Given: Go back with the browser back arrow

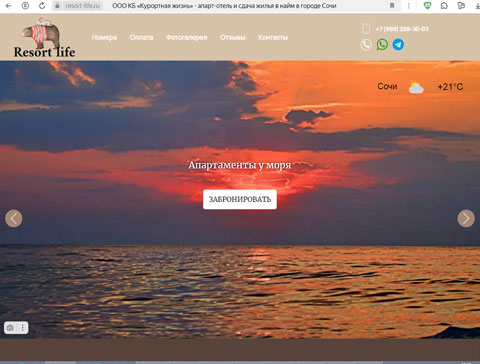Looking at the screenshot, I should pyautogui.click(x=8, y=6).
